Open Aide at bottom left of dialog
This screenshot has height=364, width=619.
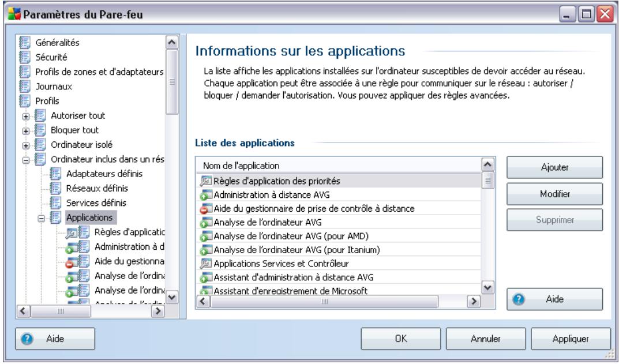(55, 339)
